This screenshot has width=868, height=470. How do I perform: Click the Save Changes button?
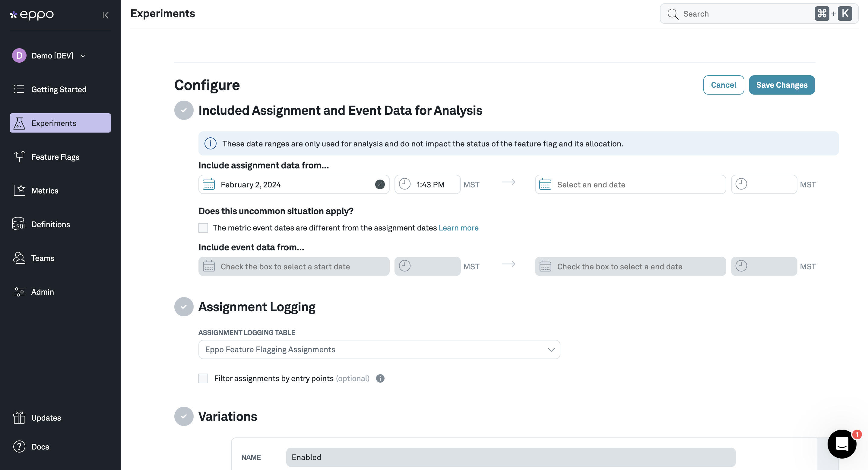click(782, 85)
